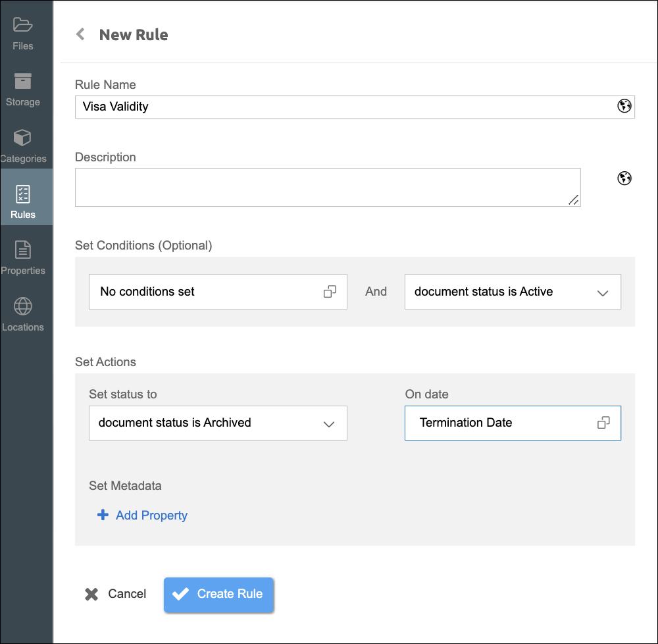Open Properties sidebar section
The height and width of the screenshot is (644, 658).
click(22, 258)
